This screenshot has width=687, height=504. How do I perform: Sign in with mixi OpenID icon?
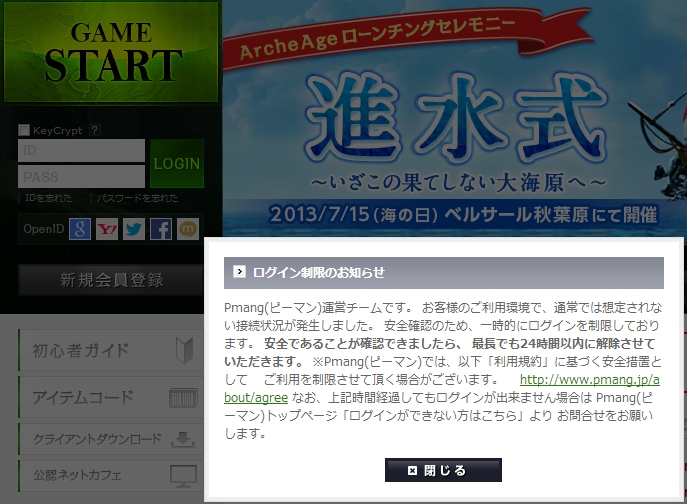pyautogui.click(x=188, y=229)
